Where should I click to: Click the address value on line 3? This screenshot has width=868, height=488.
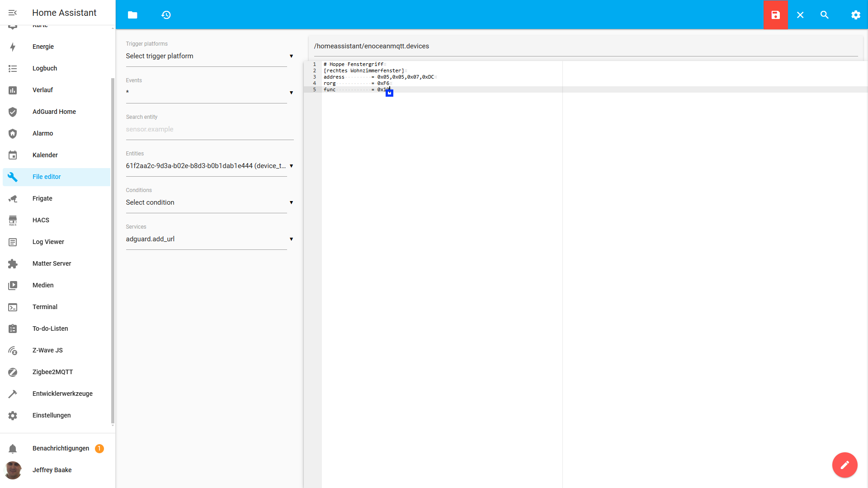click(x=406, y=77)
